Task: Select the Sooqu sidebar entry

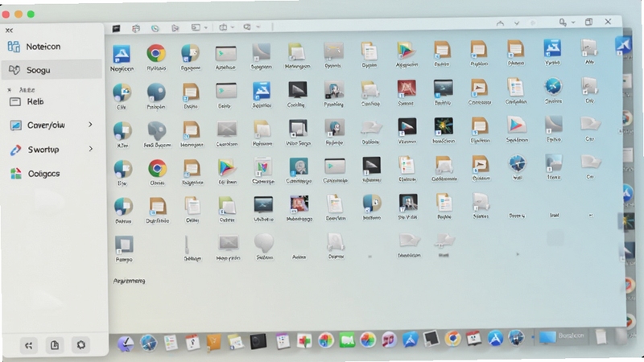Action: point(52,70)
